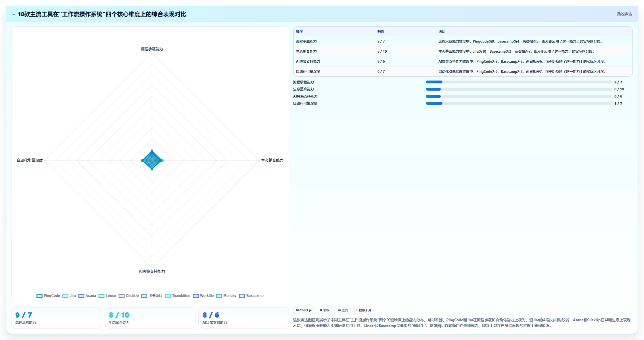Toggle 飞书项目 legend entry
This screenshot has width=644, height=340.
point(152,296)
